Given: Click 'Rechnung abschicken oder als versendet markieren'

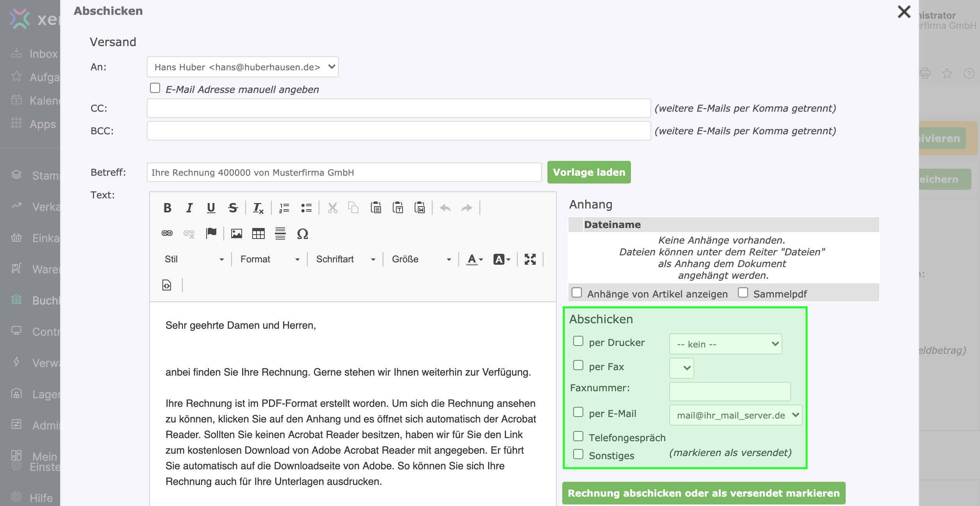Looking at the screenshot, I should (704, 493).
